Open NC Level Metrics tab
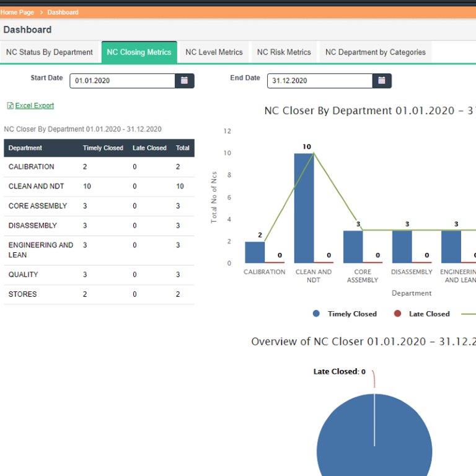Screen dimensions: 476x476 tap(214, 52)
